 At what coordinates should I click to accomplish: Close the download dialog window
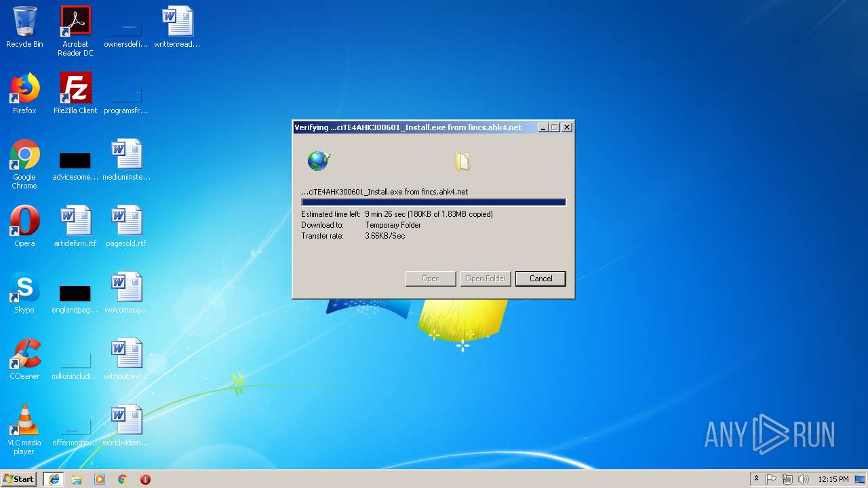tap(567, 127)
